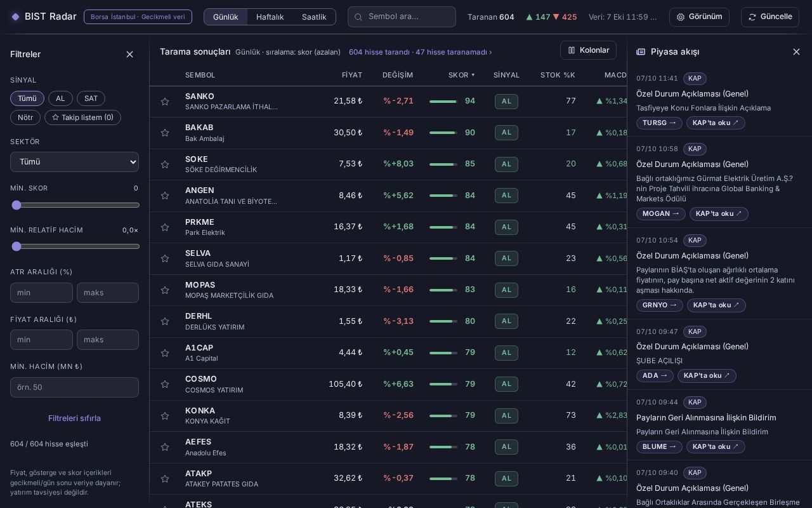This screenshot has height=508, width=812.
Task: Toggle Takip listem filter chip
Action: click(82, 117)
